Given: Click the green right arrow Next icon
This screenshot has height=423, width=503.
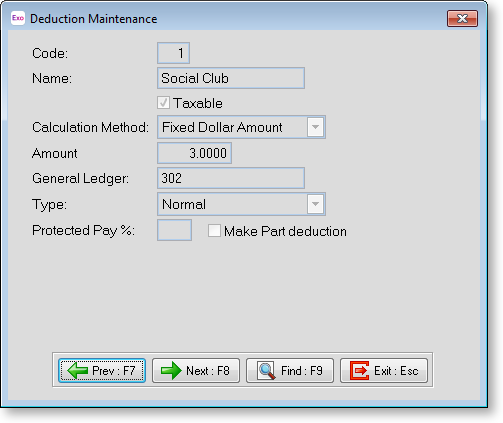Looking at the screenshot, I should (x=171, y=370).
